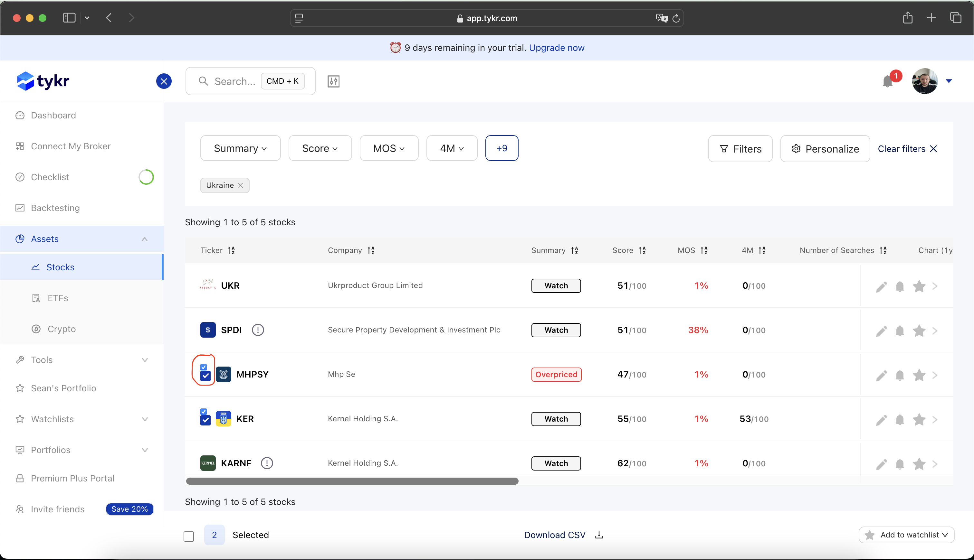Open UKR details chevron
The width and height of the screenshot is (974, 560).
tap(935, 286)
